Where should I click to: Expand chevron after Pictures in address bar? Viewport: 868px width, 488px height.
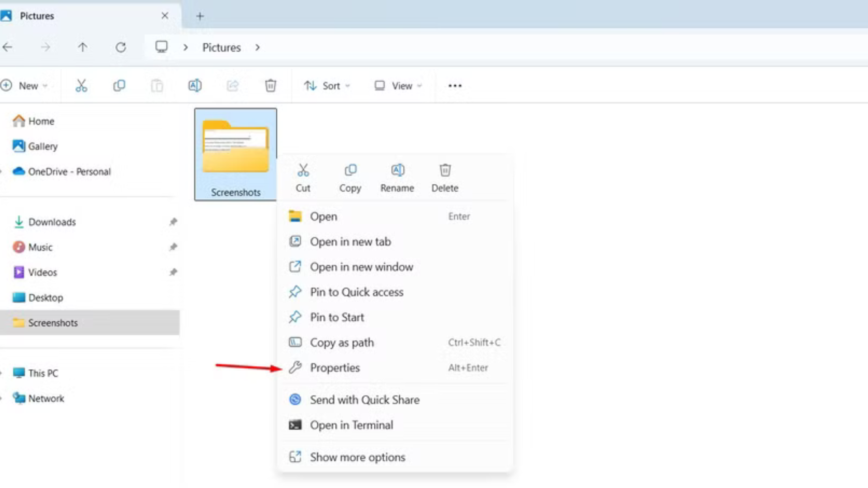pyautogui.click(x=258, y=47)
